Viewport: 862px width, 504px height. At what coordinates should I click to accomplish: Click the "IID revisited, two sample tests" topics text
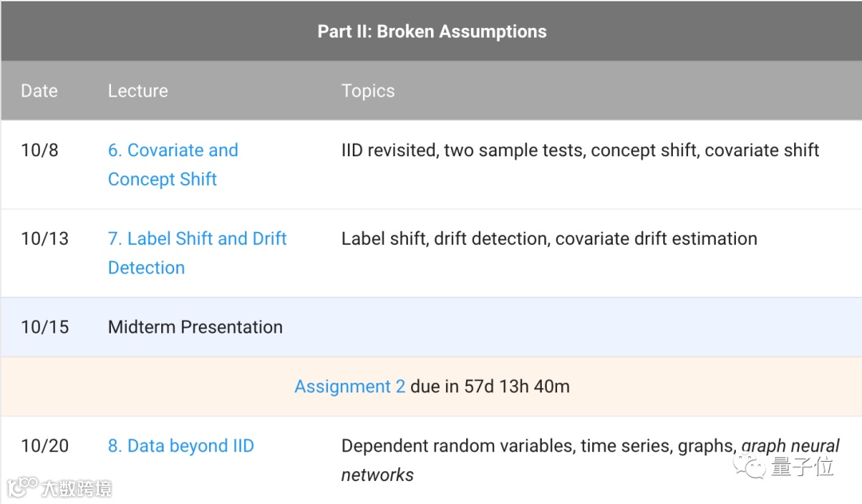[x=462, y=150]
